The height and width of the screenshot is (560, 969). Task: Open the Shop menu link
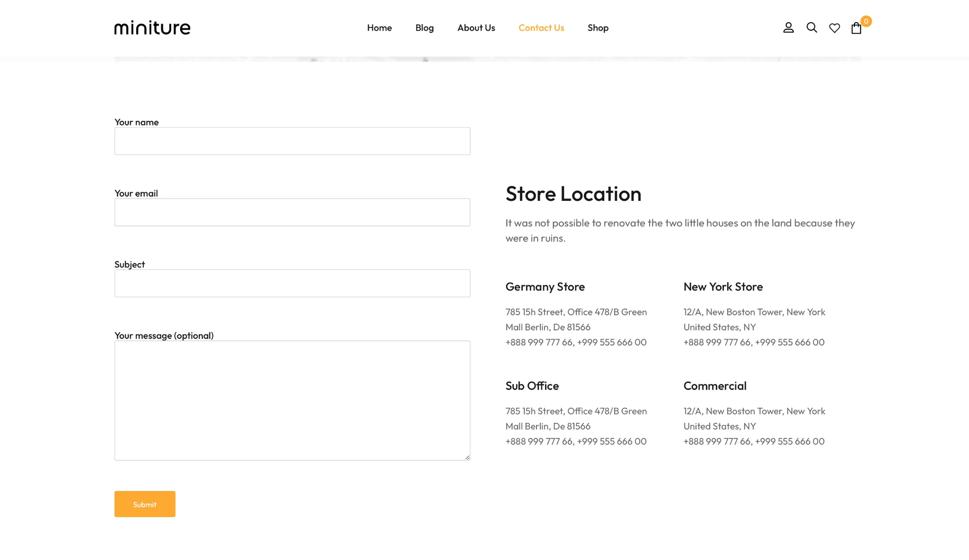pyautogui.click(x=598, y=28)
